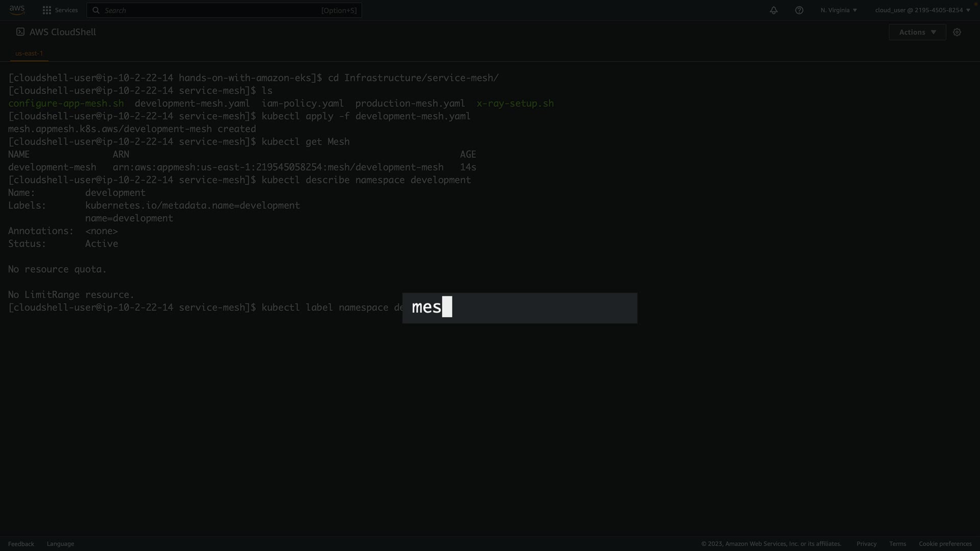Click the search magnifier icon

(96, 10)
